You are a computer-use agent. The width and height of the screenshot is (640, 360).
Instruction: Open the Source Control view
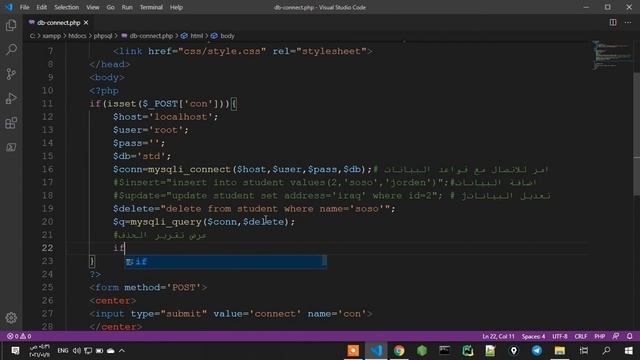tap(11, 74)
